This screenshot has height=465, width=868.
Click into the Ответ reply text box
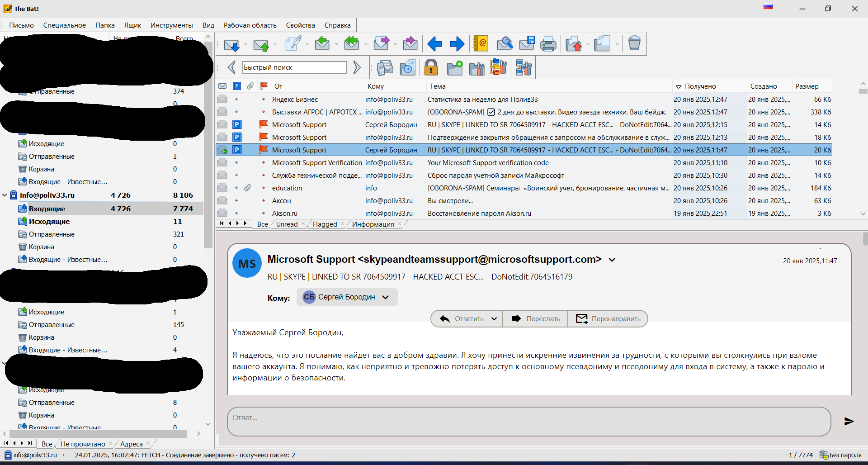click(529, 421)
